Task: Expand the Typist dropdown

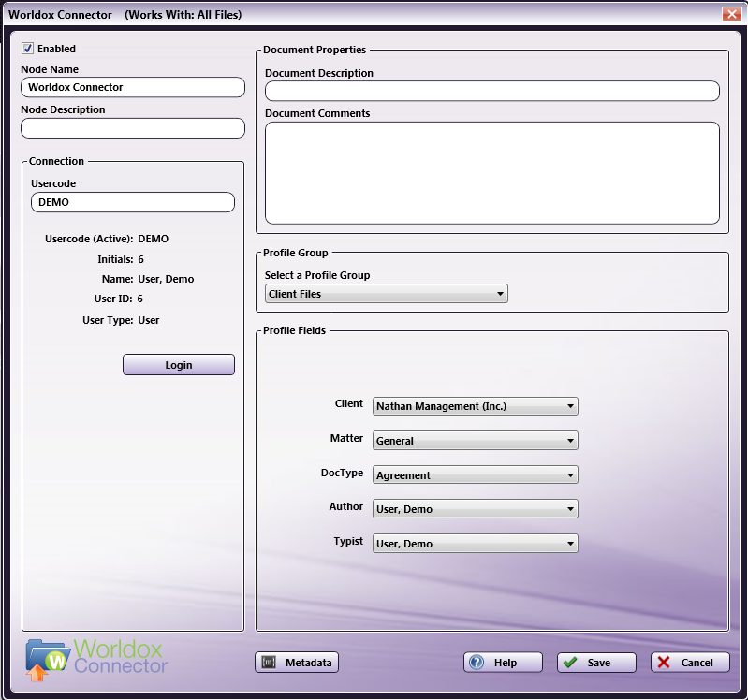Action: [475, 544]
